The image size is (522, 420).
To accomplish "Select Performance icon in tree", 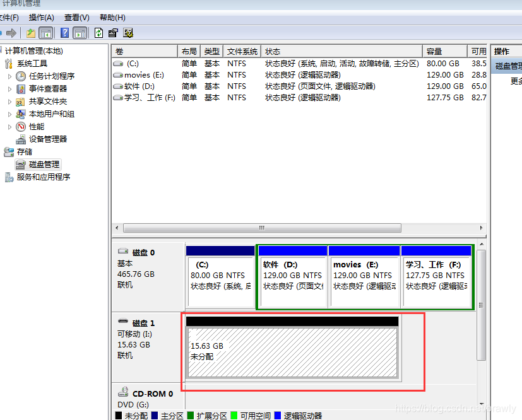I will tap(21, 127).
